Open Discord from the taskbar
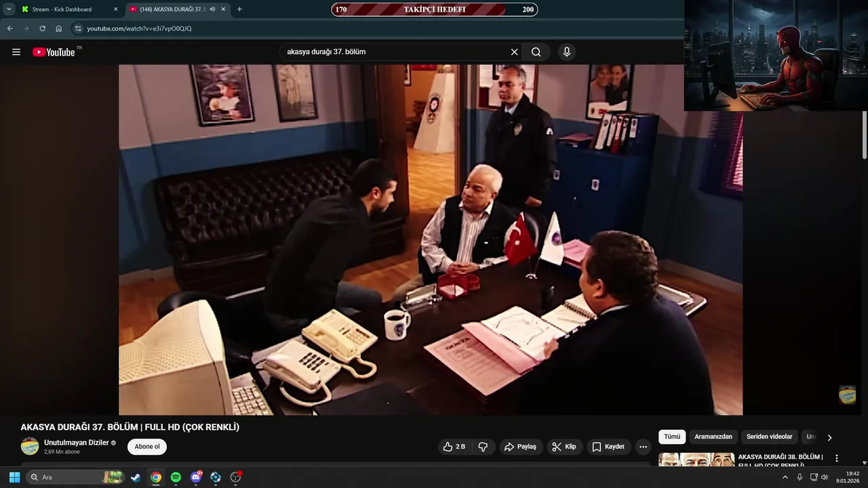This screenshot has height=488, width=868. 196,477
